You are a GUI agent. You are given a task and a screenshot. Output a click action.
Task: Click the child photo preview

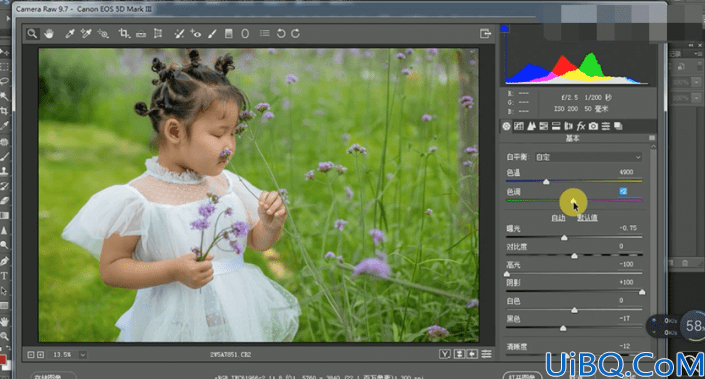pyautogui.click(x=259, y=195)
